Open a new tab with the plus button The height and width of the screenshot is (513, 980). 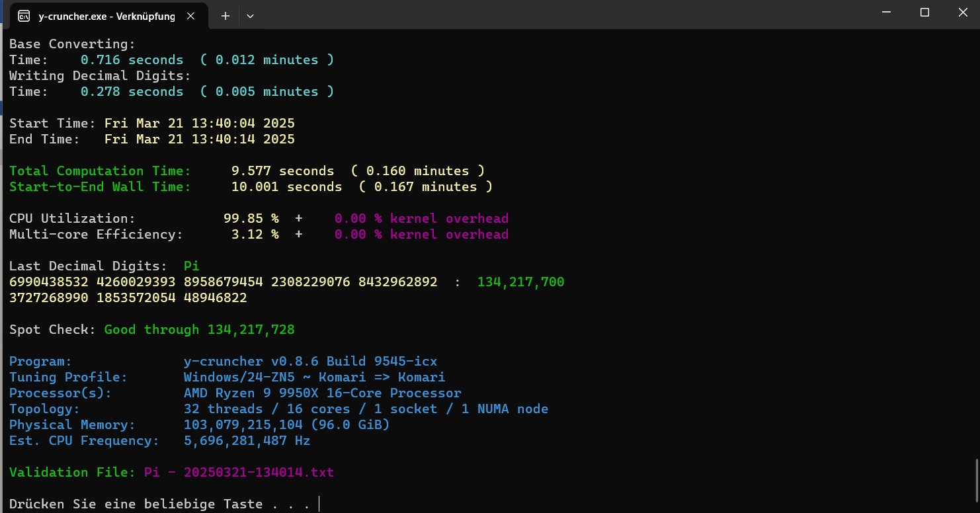click(x=225, y=16)
